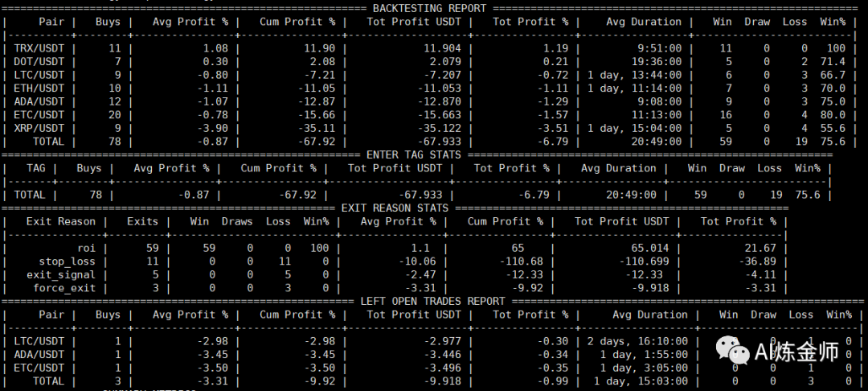Click the ENTER TAG STATS section title

(413, 154)
